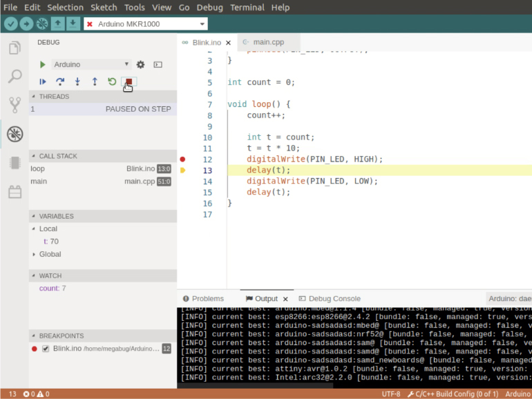This screenshot has width=532, height=399.
Task: Open the Arduino MKR1000 board dropdown
Action: (x=146, y=24)
